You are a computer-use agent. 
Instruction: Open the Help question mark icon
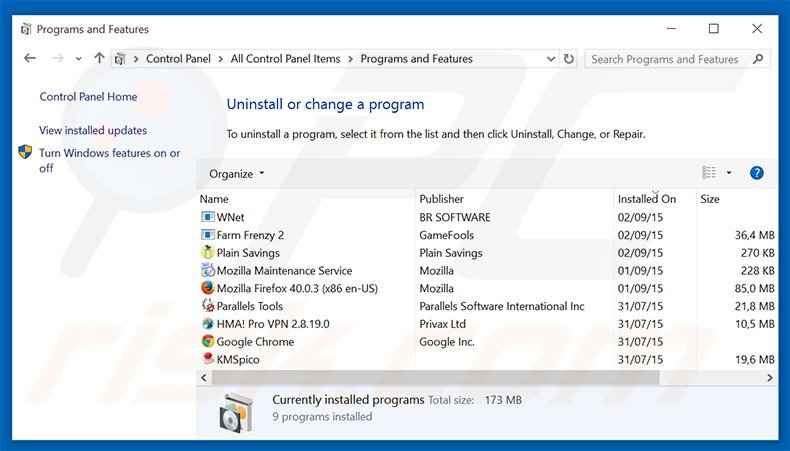[756, 173]
